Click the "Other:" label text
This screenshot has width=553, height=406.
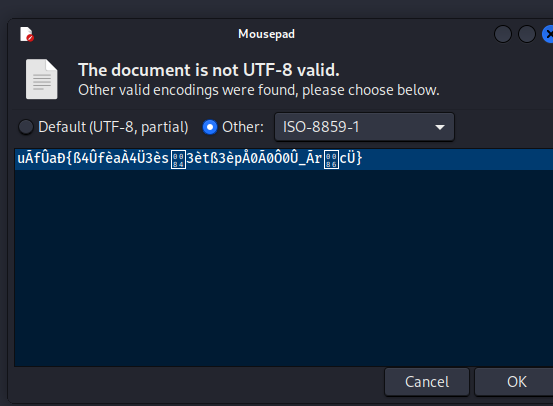pos(243,127)
